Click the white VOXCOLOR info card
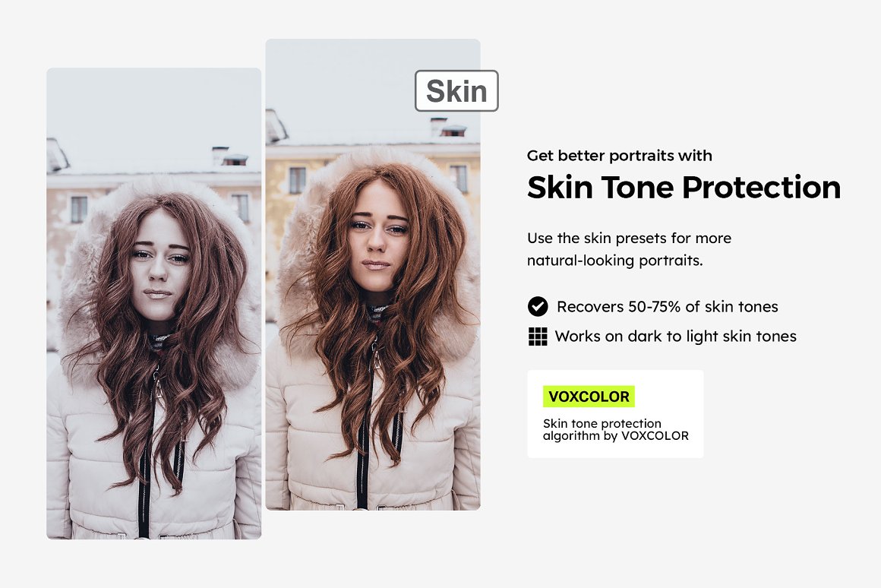881x588 pixels. (615, 414)
